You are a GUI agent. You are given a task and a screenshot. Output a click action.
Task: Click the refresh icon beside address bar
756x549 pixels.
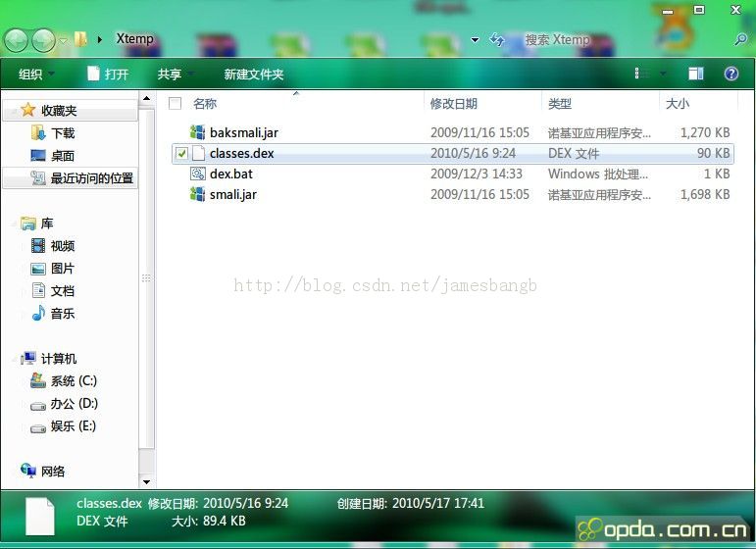(x=497, y=40)
